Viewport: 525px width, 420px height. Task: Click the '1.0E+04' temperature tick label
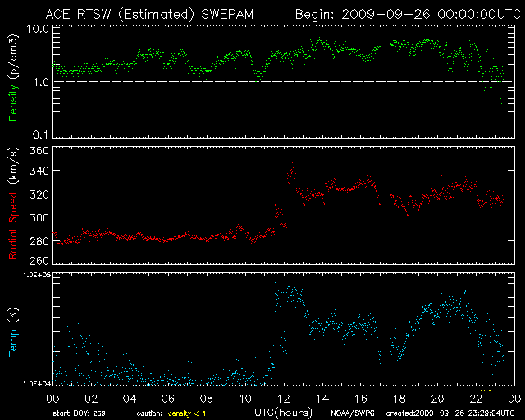37,384
